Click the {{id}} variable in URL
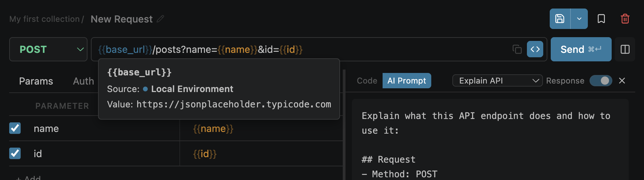The height and width of the screenshot is (180, 644). [291, 50]
